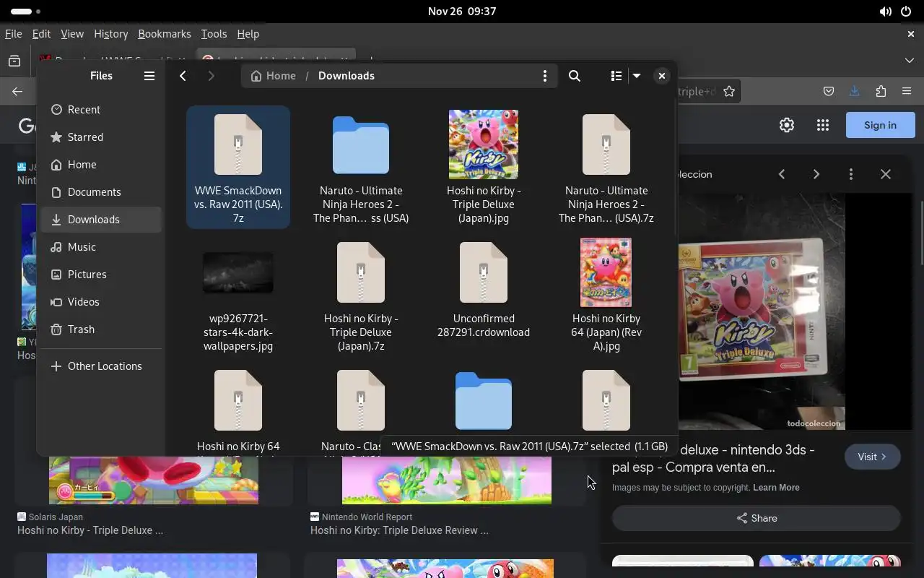Open the File menu in the browser

[13, 34]
